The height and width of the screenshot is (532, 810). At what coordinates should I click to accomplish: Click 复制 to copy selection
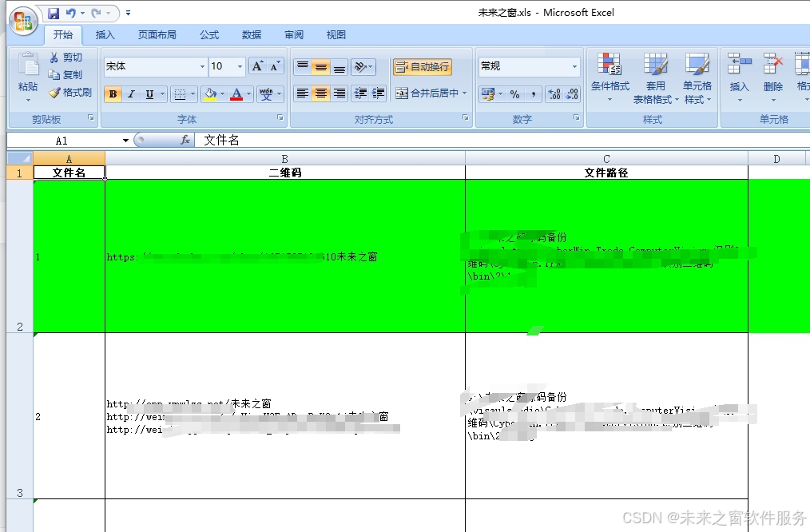[x=66, y=75]
